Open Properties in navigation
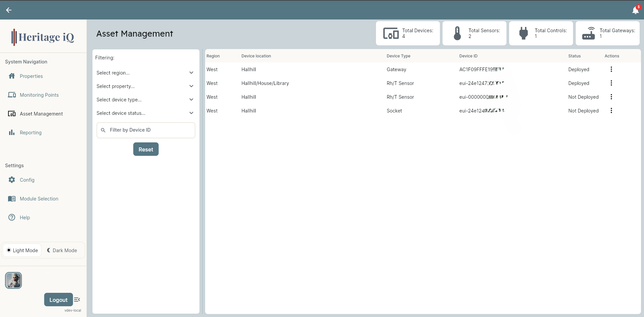The width and height of the screenshot is (644, 317). pos(31,76)
